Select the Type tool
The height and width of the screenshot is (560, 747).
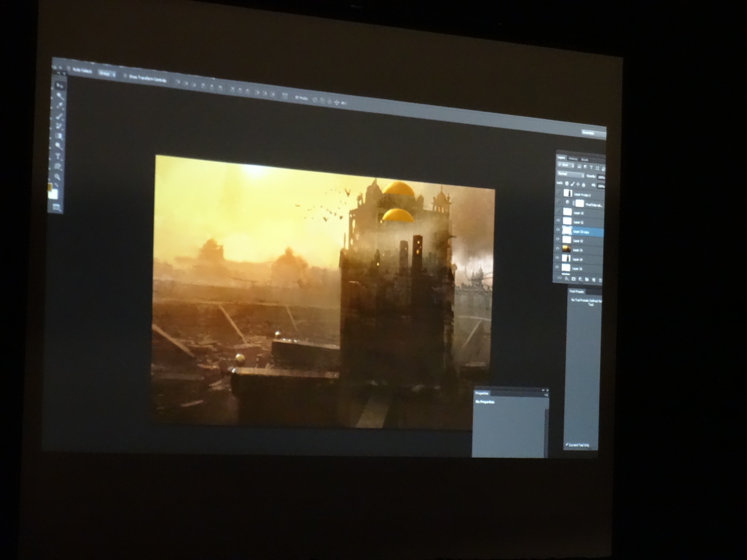pyautogui.click(x=58, y=156)
